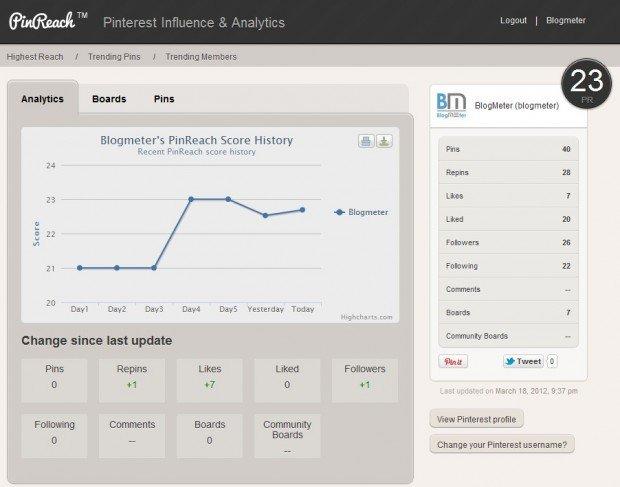The height and width of the screenshot is (487, 620).
Task: Click the 23 PR score badge
Action: pos(586,83)
